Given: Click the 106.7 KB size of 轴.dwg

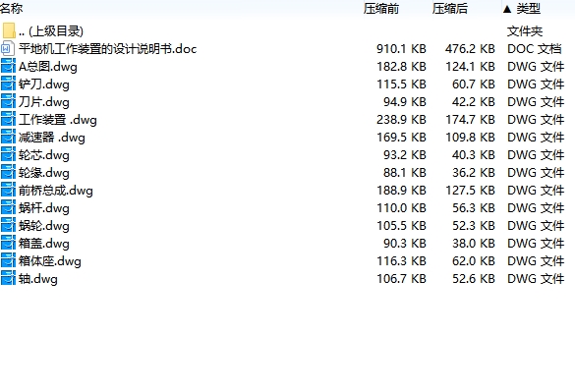Looking at the screenshot, I should (401, 279).
